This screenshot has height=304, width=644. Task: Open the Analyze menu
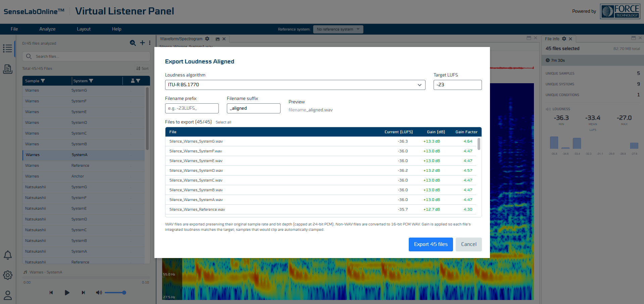pyautogui.click(x=47, y=29)
